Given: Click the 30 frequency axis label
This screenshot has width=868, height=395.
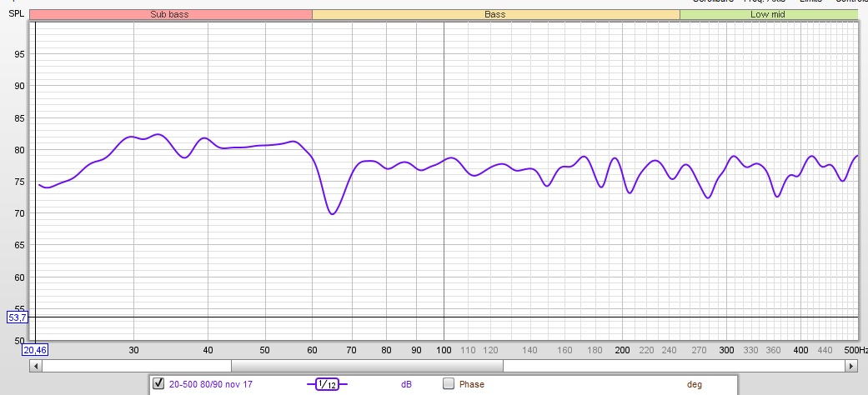Looking at the screenshot, I should tap(133, 350).
